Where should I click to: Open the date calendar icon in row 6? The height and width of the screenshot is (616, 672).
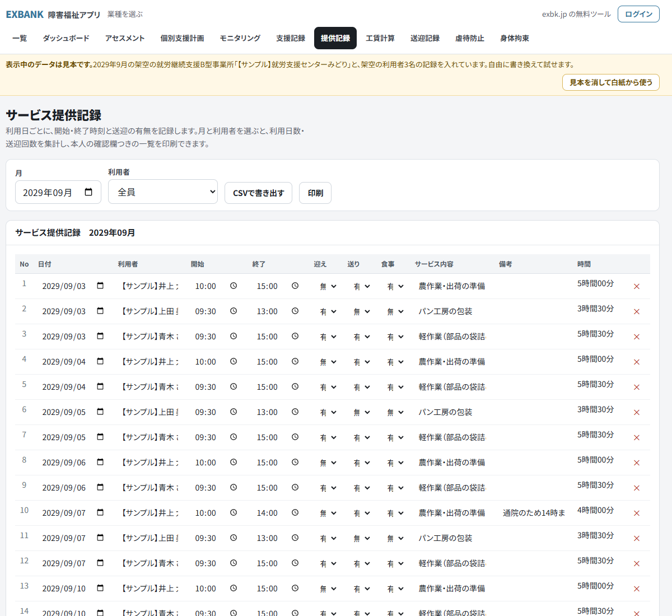100,412
